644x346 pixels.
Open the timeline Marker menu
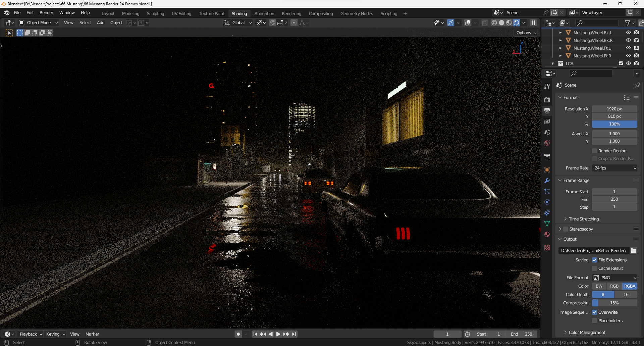click(x=92, y=334)
